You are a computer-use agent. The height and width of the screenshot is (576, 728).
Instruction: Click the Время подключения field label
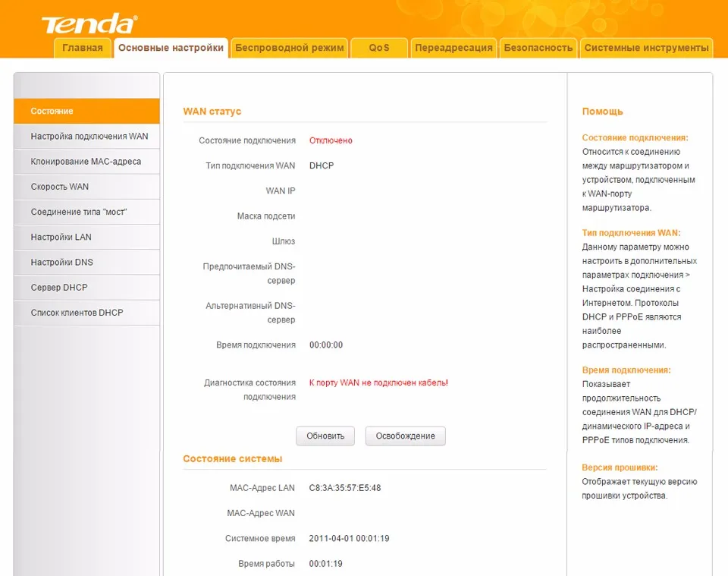(256, 345)
